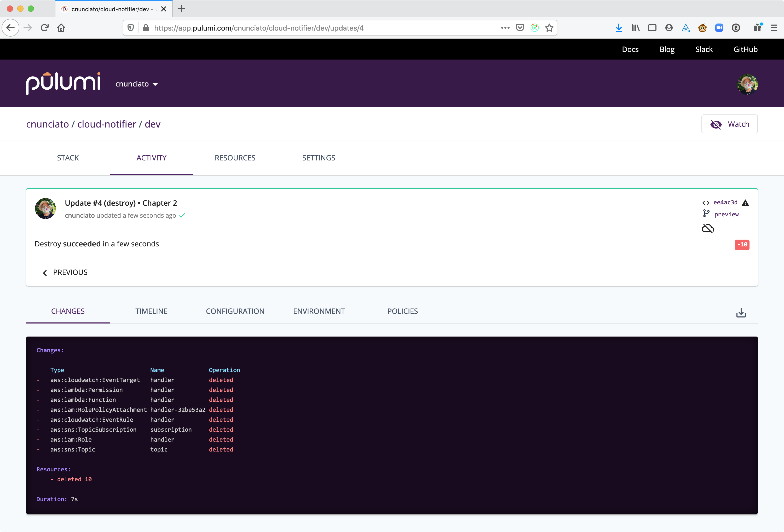Open the preview branch link
This screenshot has height=532, width=784.
pyautogui.click(x=726, y=214)
